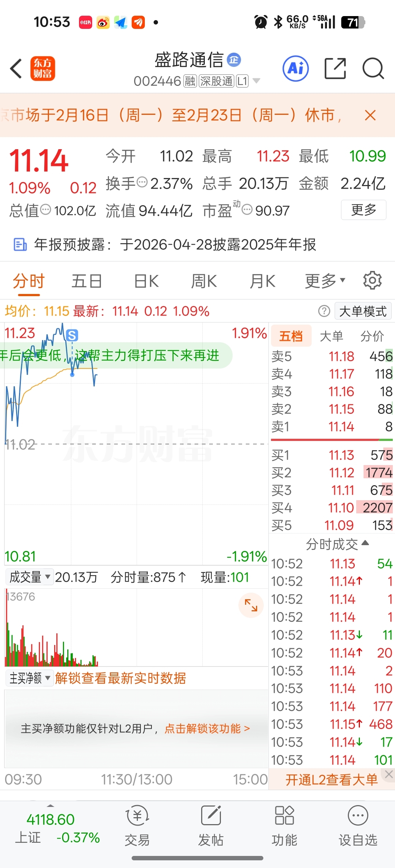
Task: Tap the share export icon
Action: [335, 68]
